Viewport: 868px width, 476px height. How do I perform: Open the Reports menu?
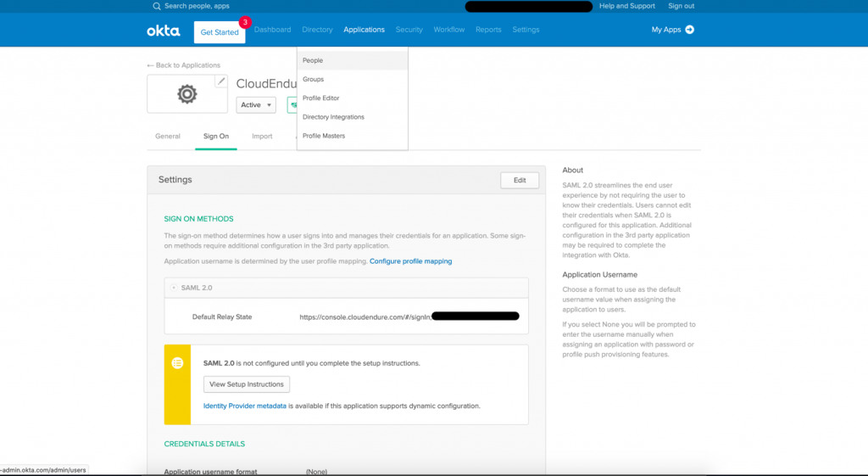488,30
